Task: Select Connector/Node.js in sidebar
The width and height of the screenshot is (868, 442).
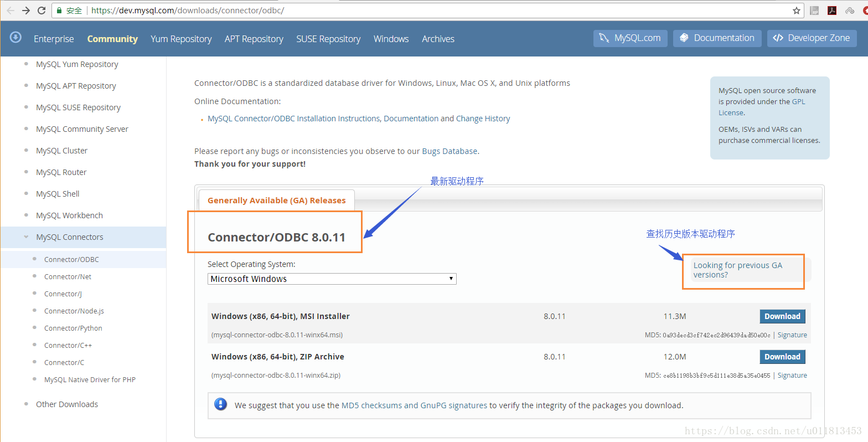Action: (74, 311)
